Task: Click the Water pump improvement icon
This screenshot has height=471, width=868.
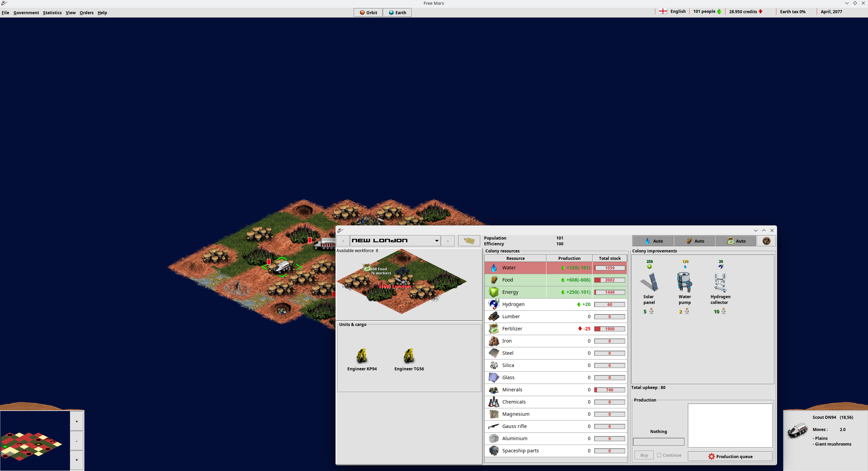Action: (684, 282)
